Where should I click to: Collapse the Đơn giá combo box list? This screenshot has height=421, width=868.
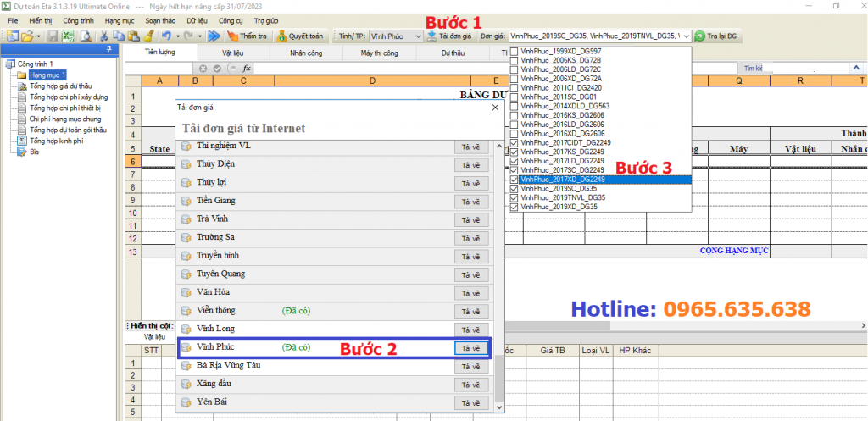click(x=686, y=36)
